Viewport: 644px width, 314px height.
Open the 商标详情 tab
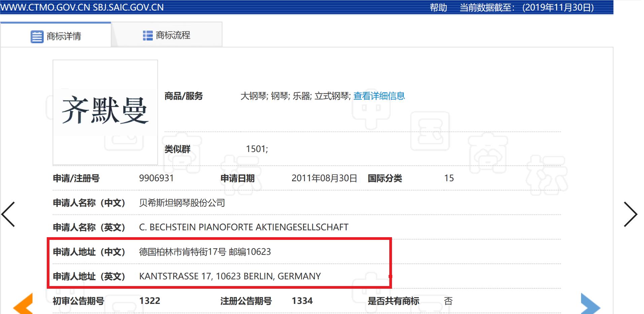(x=56, y=35)
